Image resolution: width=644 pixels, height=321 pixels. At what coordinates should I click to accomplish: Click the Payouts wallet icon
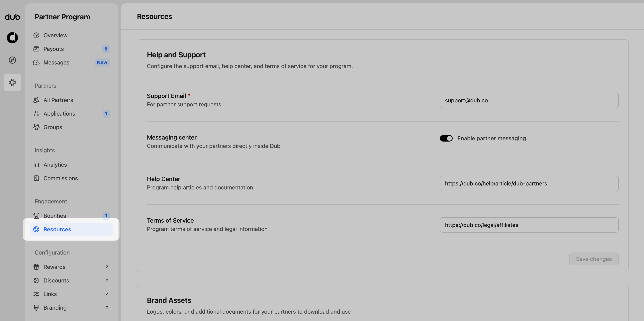[36, 49]
